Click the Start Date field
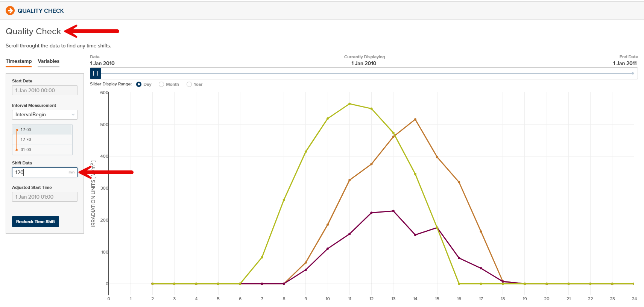The height and width of the screenshot is (307, 644). (45, 90)
